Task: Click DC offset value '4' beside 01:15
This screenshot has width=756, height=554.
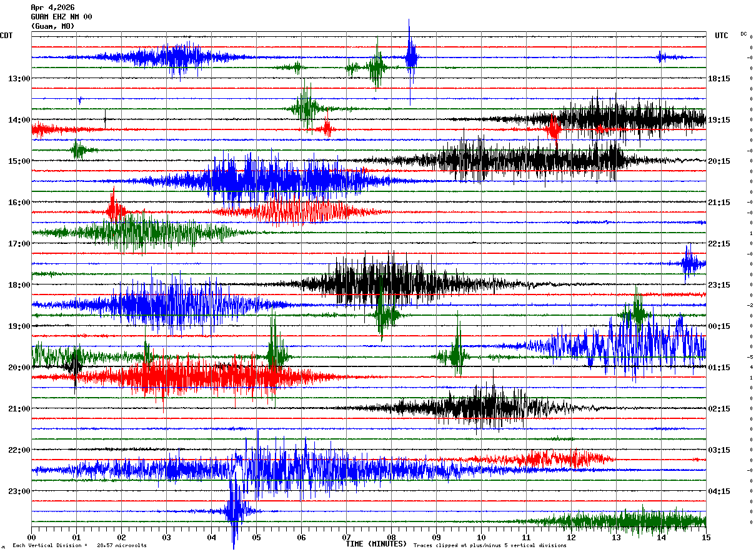Action: (750, 367)
